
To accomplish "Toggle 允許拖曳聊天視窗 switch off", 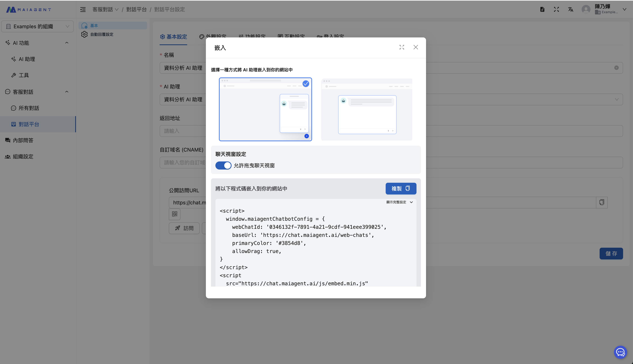I will (x=223, y=165).
